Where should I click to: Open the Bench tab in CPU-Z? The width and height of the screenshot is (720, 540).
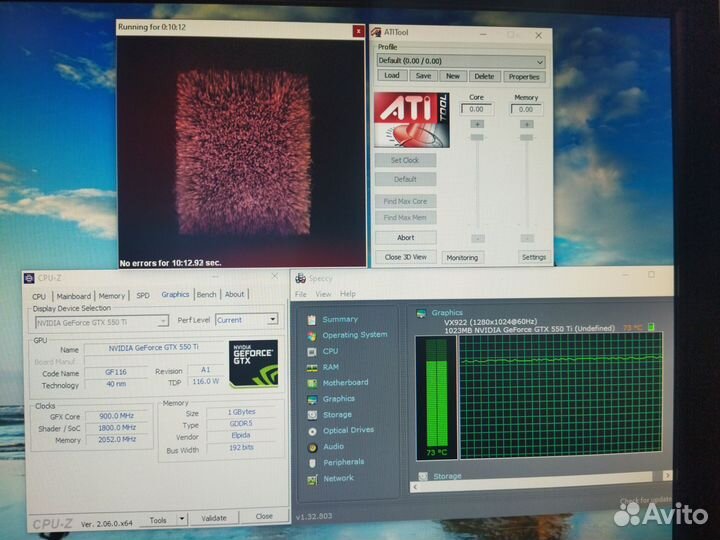206,295
